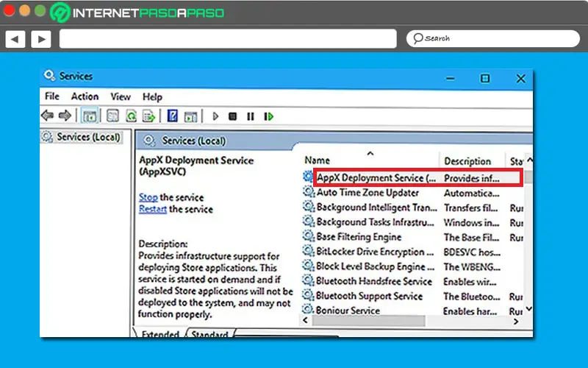The width and height of the screenshot is (588, 368).
Task: Click the browser frame forward arrow button
Action: click(x=41, y=39)
